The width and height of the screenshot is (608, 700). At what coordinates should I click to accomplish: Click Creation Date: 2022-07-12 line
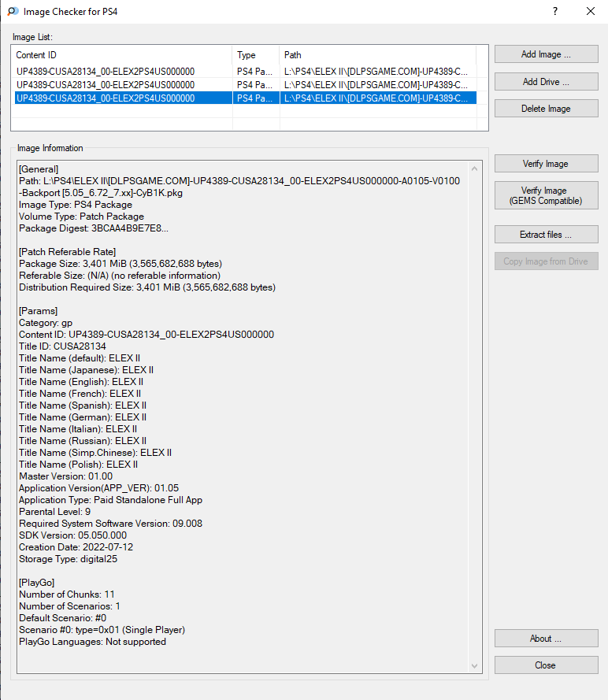click(x=76, y=547)
